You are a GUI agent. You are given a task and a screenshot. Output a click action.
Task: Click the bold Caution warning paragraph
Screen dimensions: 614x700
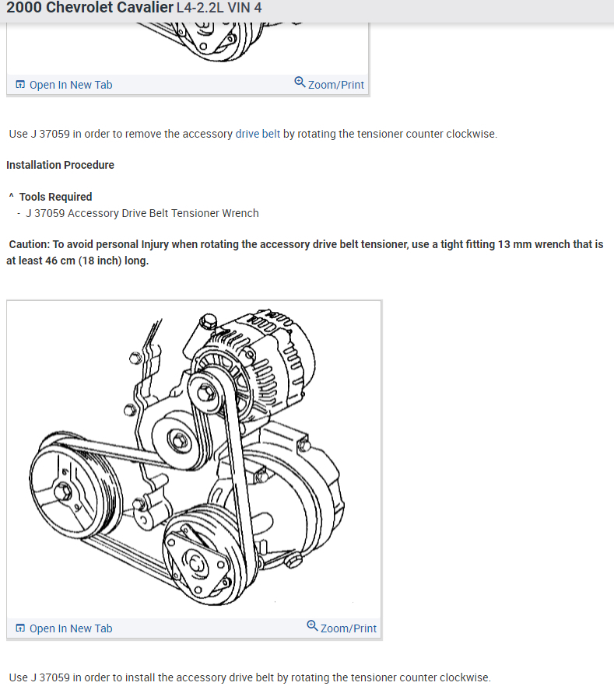pos(307,253)
